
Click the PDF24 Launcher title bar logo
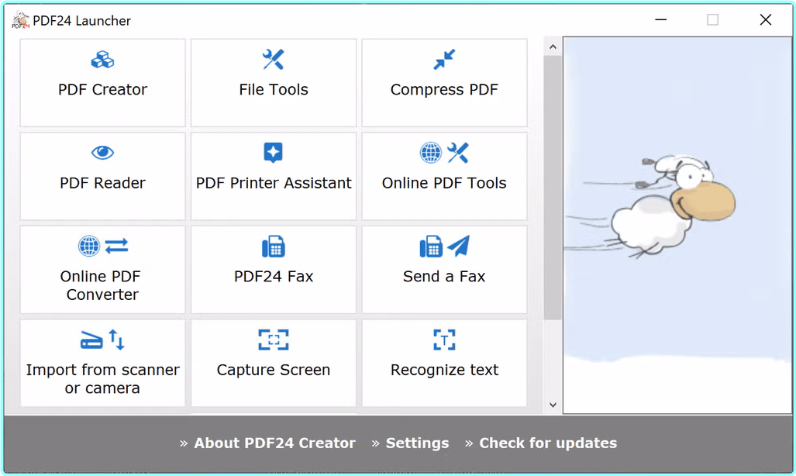(20, 20)
